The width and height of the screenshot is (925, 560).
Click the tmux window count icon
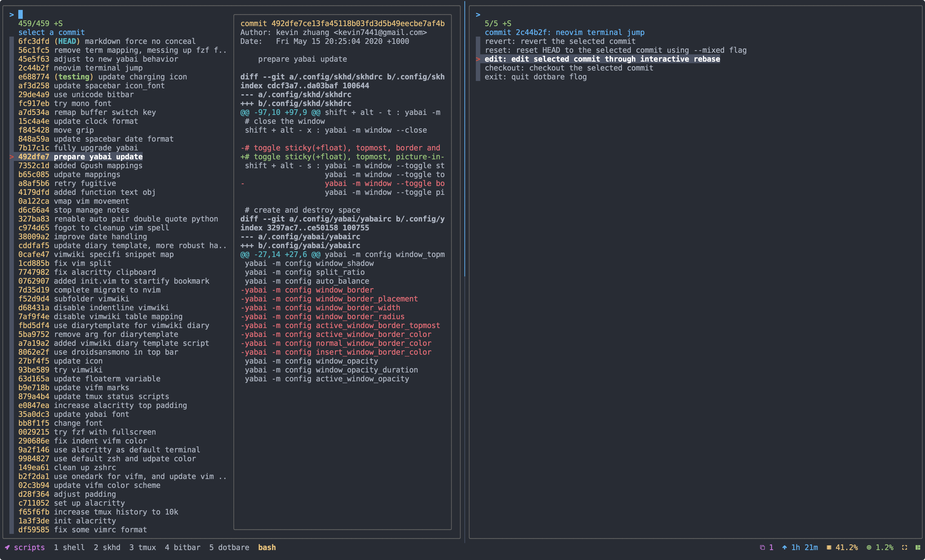point(762,547)
